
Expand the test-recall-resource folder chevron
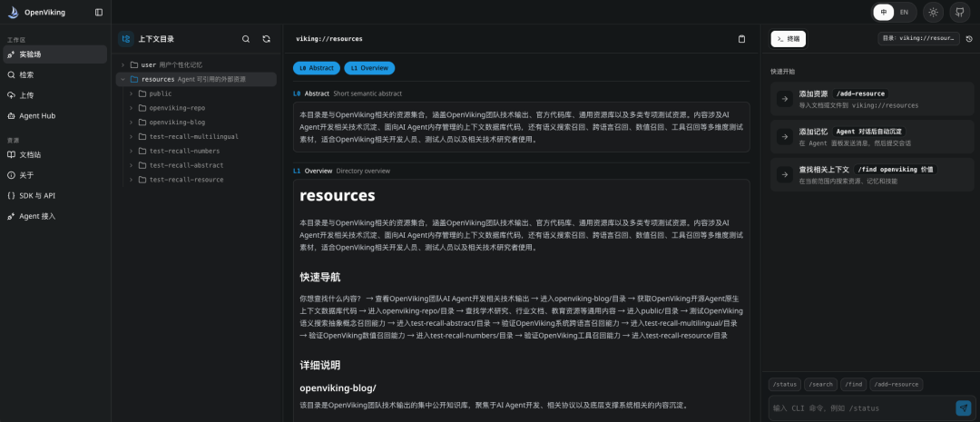[x=132, y=180]
